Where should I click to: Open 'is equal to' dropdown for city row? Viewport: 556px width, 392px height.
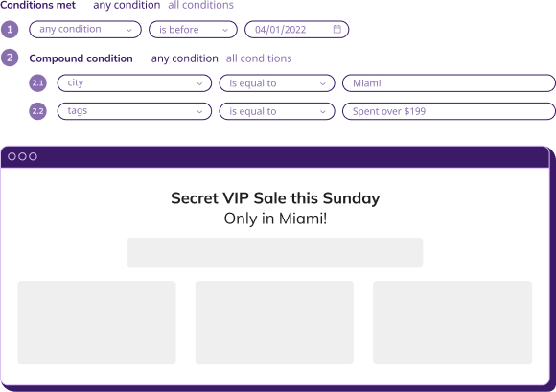tap(277, 83)
